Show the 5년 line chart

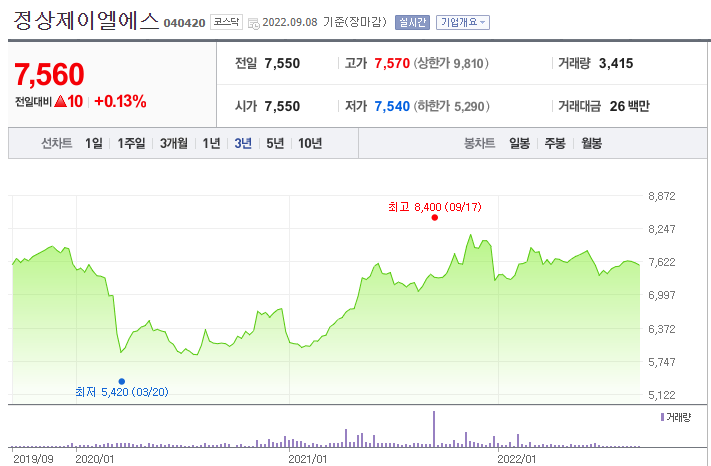click(275, 143)
